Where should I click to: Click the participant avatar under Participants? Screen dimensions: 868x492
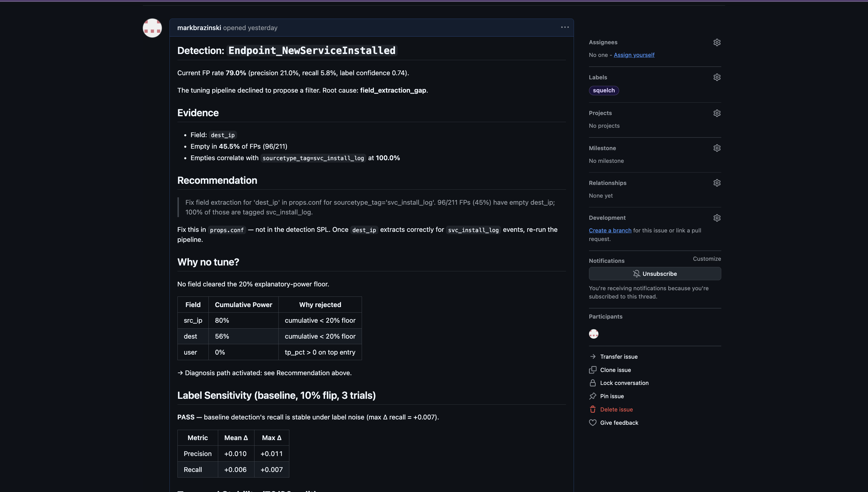(593, 334)
